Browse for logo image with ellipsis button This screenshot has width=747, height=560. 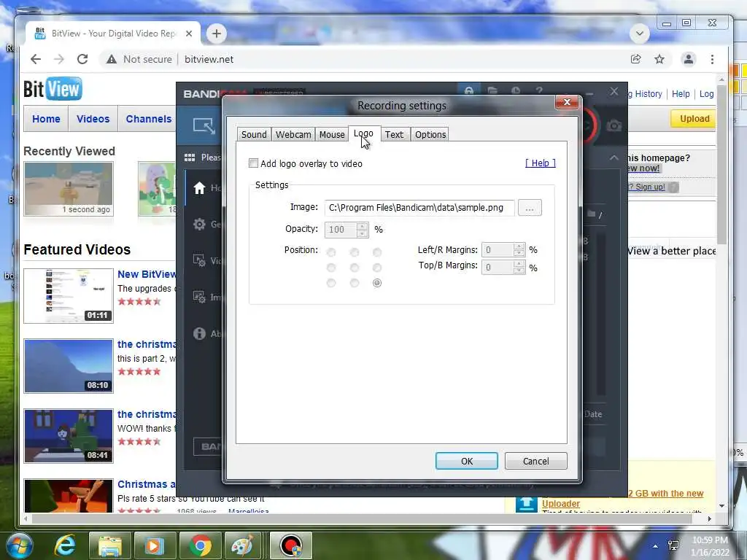530,208
